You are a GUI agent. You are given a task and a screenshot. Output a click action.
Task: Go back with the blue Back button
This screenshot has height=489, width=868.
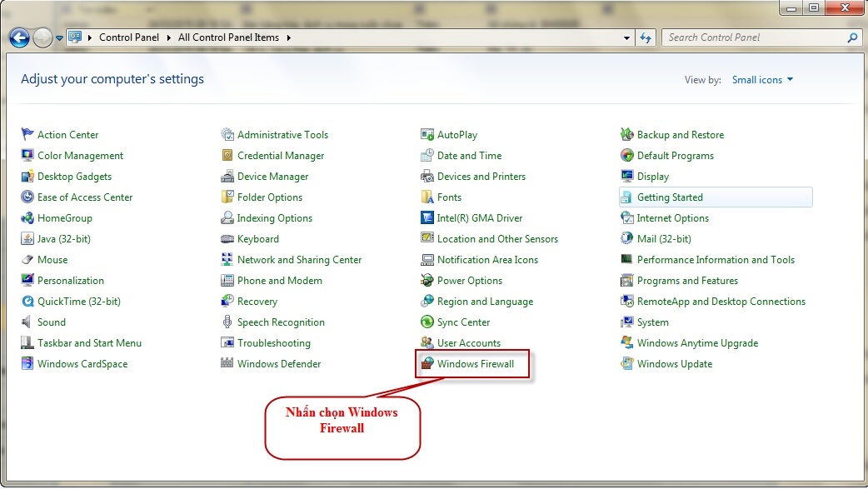click(19, 37)
